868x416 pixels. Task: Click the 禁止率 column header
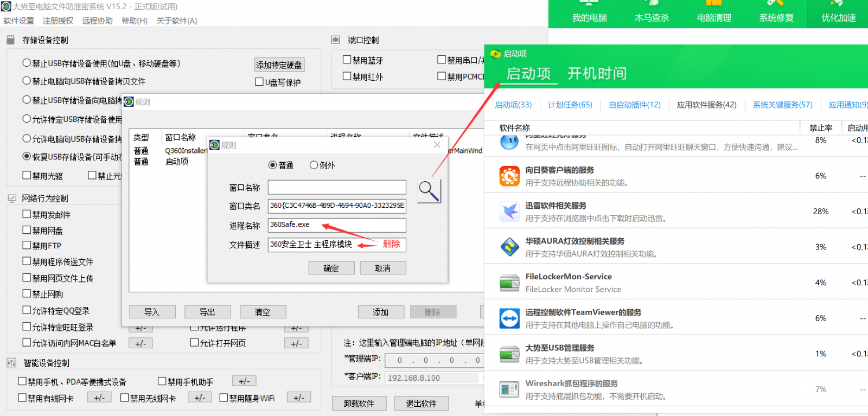point(821,128)
